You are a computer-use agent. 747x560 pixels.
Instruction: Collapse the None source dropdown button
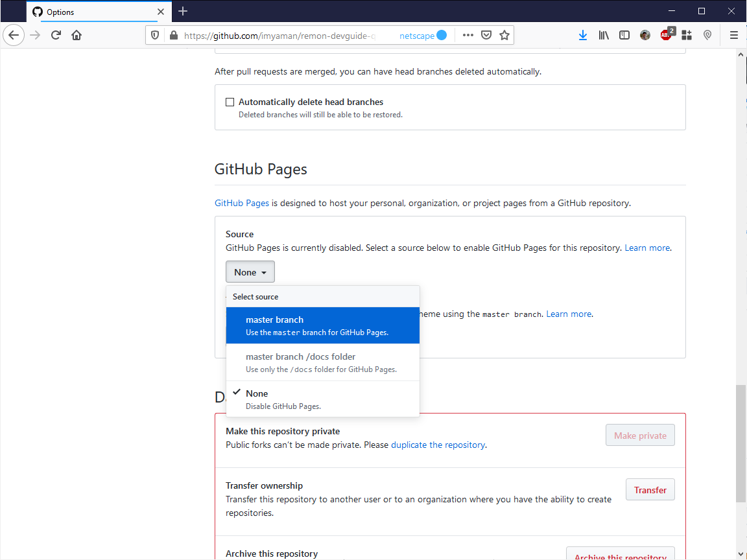coord(250,272)
